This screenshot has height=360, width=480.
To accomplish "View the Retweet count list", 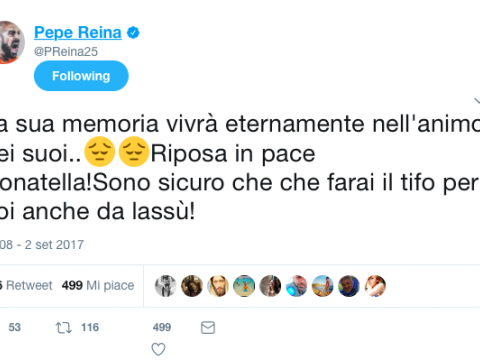I will coord(26,286).
